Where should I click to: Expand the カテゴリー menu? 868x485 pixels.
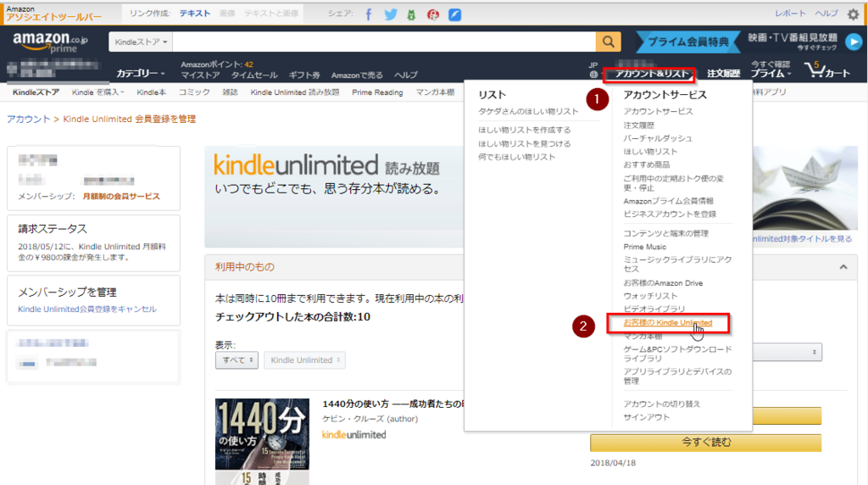tap(141, 73)
